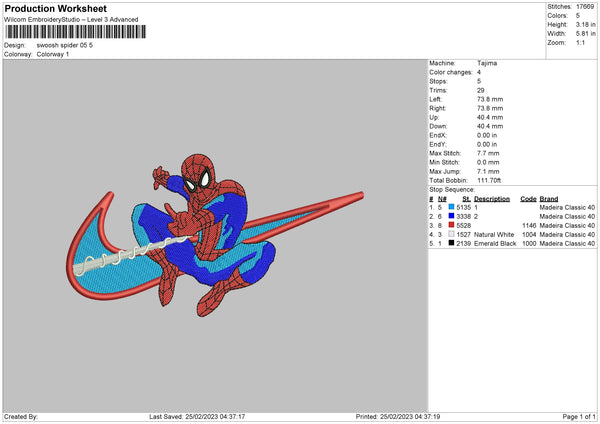The image size is (600, 424).
Task: Click 'Madeira Classic 40' in stop row 5
Action: click(567, 243)
